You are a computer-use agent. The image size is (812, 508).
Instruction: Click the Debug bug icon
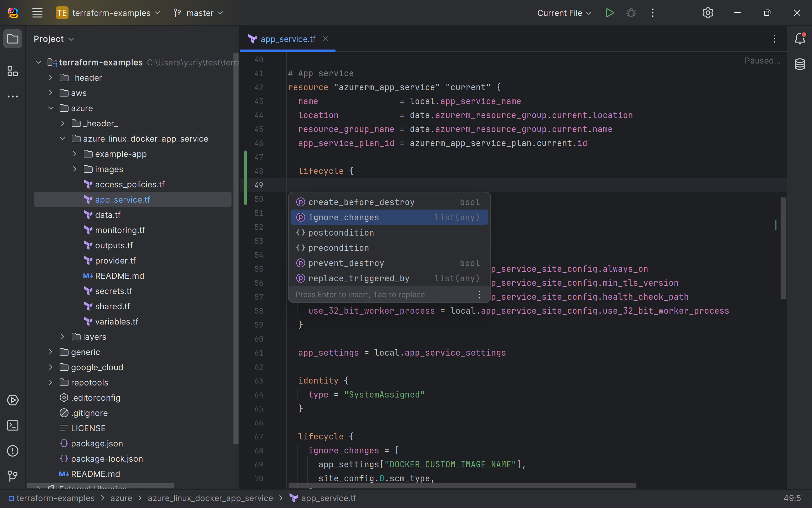pyautogui.click(x=631, y=13)
